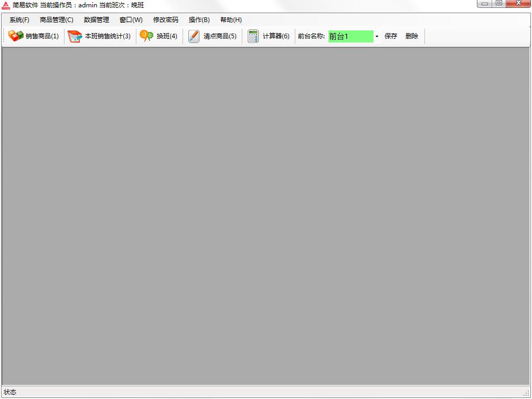Image resolution: width=532 pixels, height=399 pixels.
Task: Launch the 计算器(6) calculator icon
Action: (253, 36)
